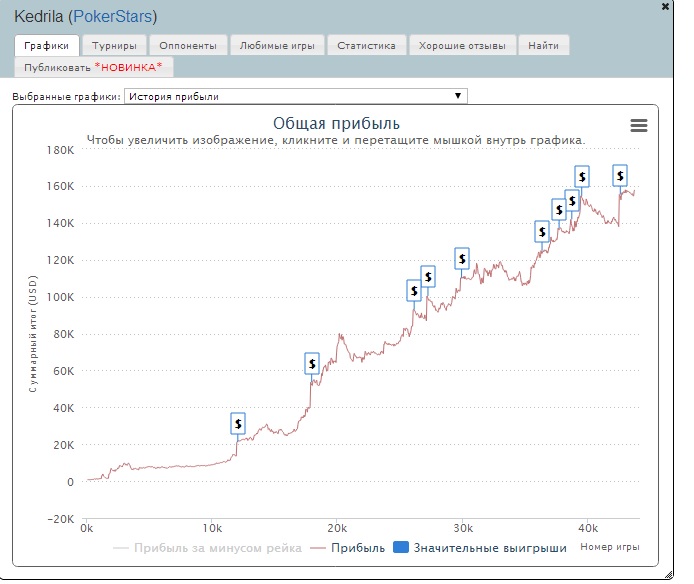Viewport: 694px width, 584px height.
Task: Open the Статистика tab
Action: (367, 46)
